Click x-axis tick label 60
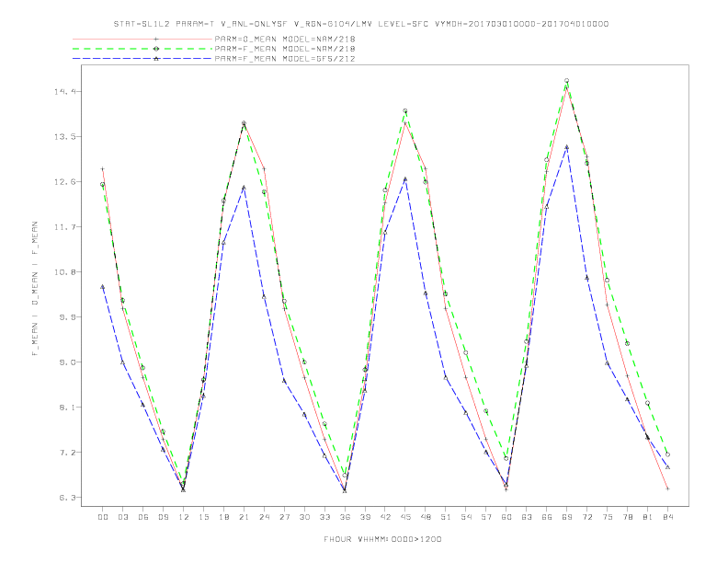728x563 pixels. (506, 517)
